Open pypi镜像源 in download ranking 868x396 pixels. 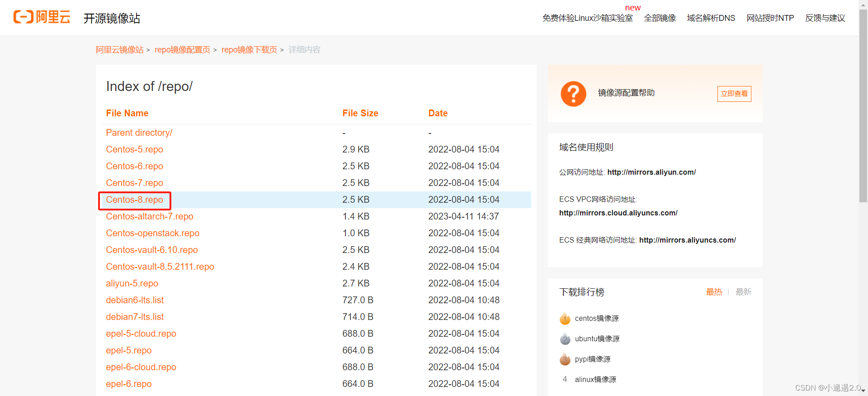click(593, 359)
